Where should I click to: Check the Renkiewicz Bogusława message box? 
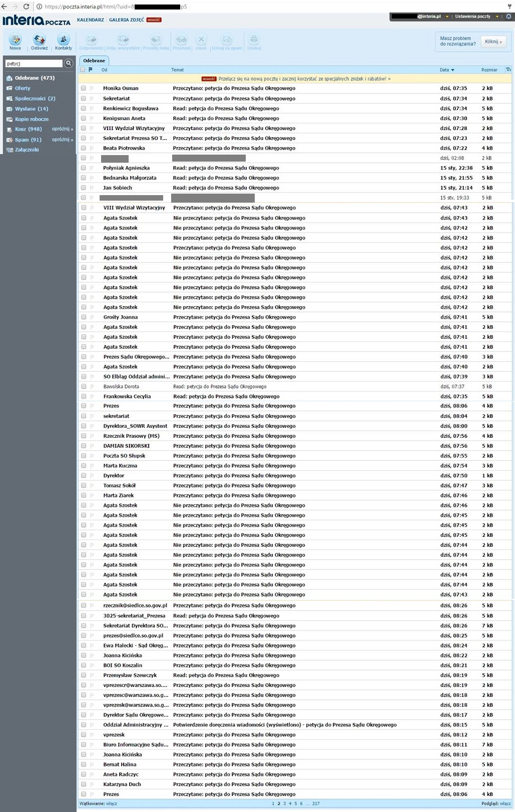(84, 109)
